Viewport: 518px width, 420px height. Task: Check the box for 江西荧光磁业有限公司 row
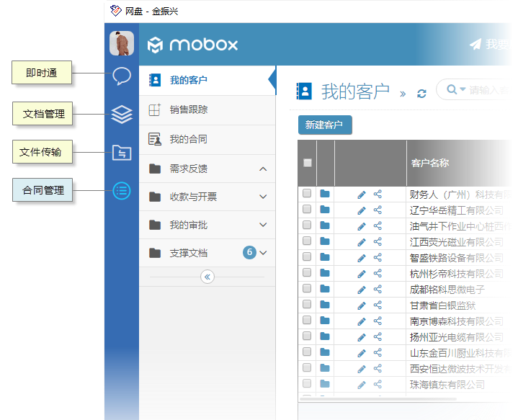[307, 241]
